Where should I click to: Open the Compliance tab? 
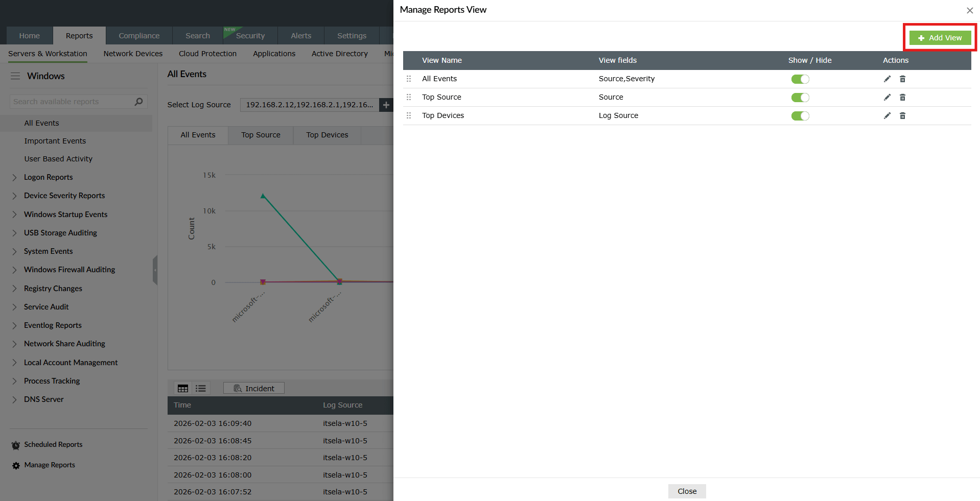[139, 36]
